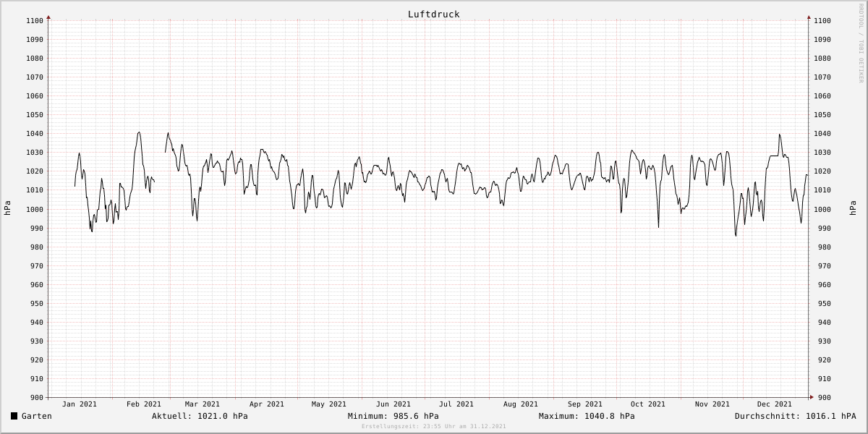Click the 950 tick on left y-axis

38,304
